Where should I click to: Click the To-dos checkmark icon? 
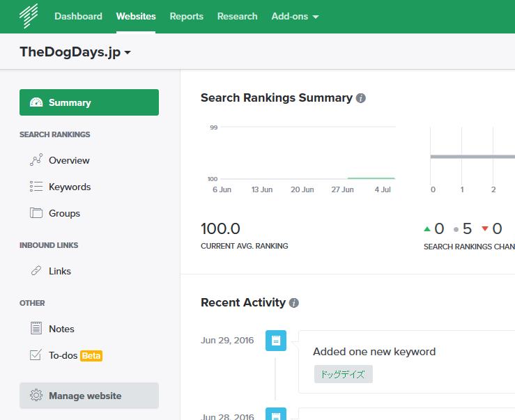pos(36,355)
